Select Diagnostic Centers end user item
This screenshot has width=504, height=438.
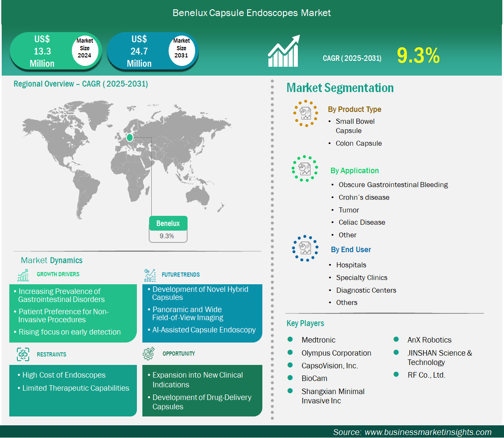tap(366, 290)
